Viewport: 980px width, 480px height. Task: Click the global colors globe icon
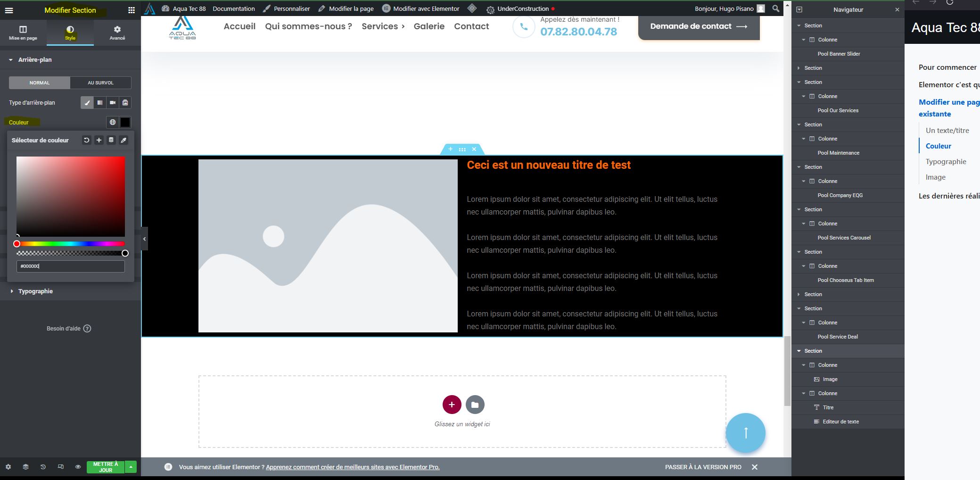tap(113, 123)
